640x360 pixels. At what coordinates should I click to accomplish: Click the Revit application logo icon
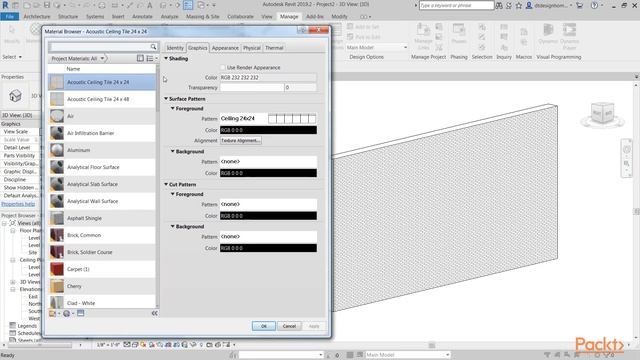[x=5, y=5]
